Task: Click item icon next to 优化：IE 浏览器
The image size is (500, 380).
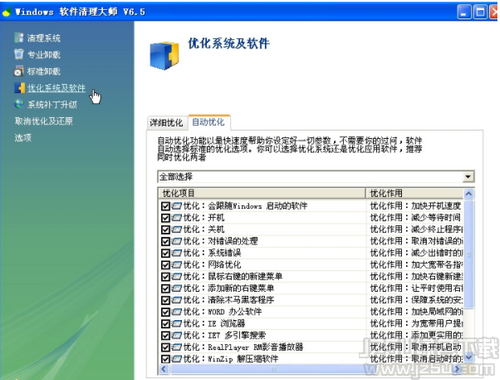Action: (177, 323)
